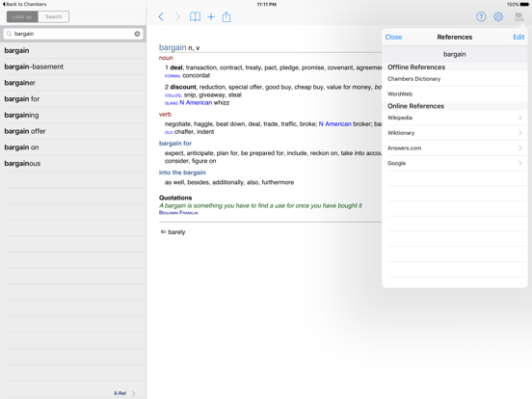
Task: Return via Back to Chambers
Action: (x=24, y=4)
